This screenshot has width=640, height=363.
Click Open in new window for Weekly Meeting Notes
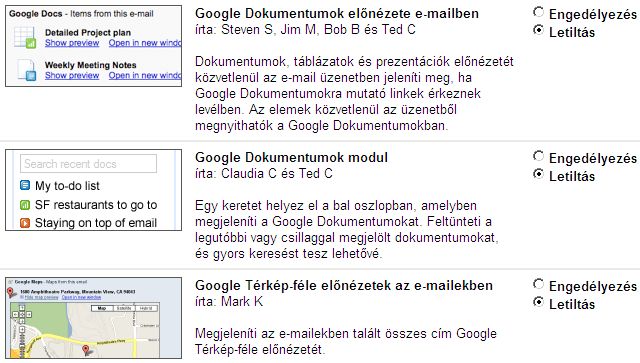point(145,76)
